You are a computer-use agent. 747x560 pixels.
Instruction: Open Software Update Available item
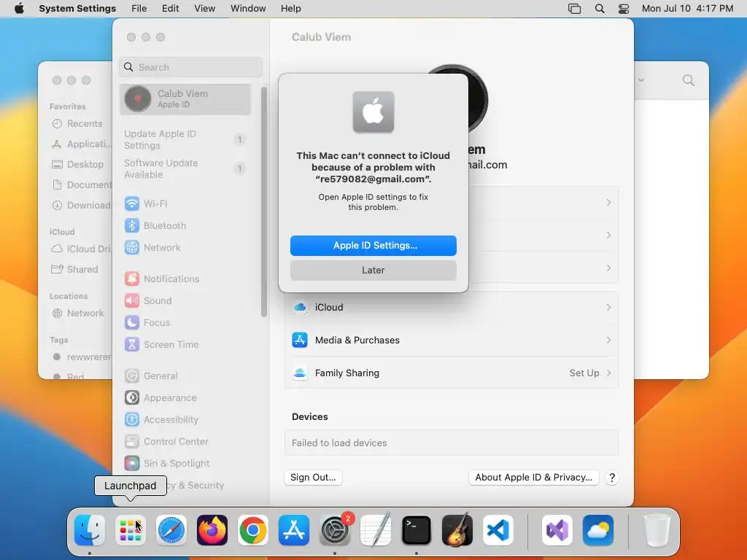(x=185, y=168)
